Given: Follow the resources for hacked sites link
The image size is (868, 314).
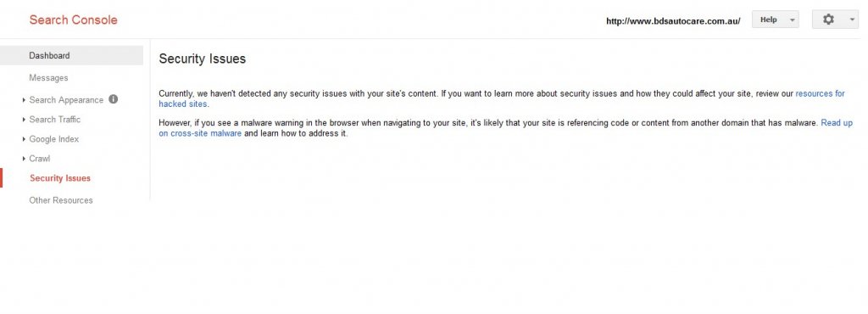Looking at the screenshot, I should (x=820, y=93).
